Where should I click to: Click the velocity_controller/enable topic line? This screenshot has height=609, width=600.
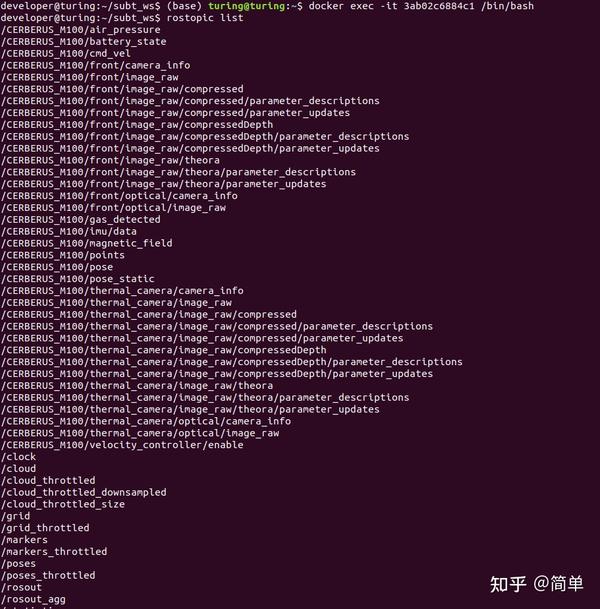click(x=122, y=445)
